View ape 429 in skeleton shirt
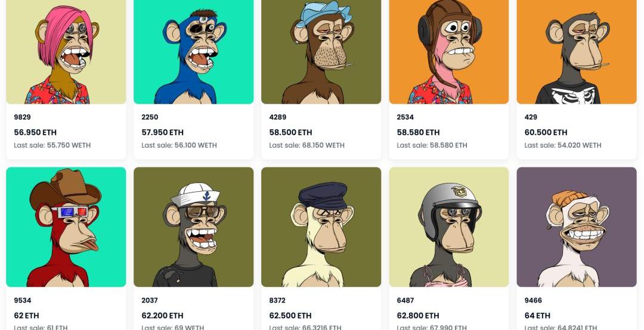The height and width of the screenshot is (330, 644). pyautogui.click(x=577, y=52)
